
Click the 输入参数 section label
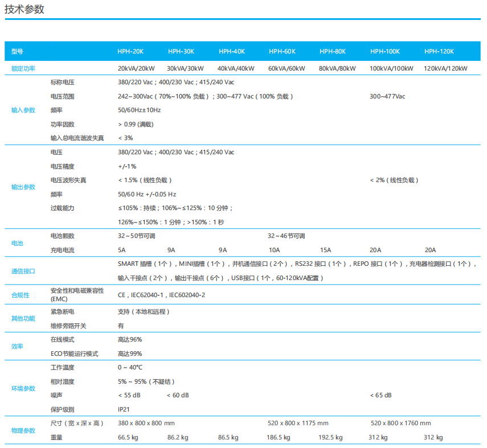pyautogui.click(x=23, y=110)
